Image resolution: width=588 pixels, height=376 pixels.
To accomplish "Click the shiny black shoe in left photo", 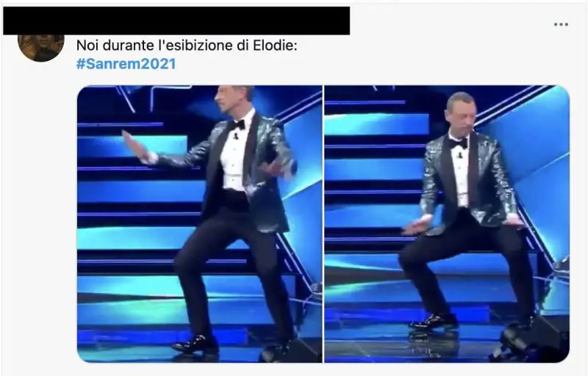I will (196, 344).
